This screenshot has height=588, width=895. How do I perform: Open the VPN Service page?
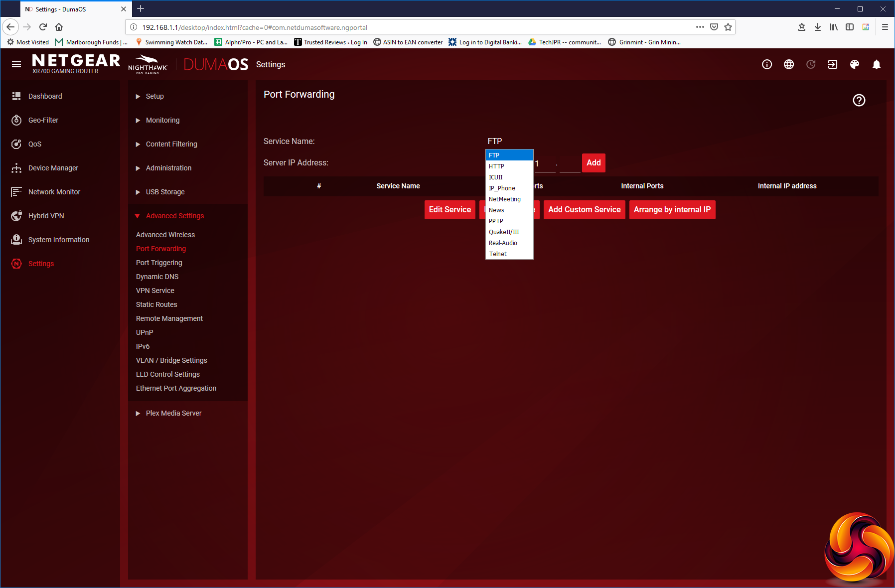click(x=155, y=291)
